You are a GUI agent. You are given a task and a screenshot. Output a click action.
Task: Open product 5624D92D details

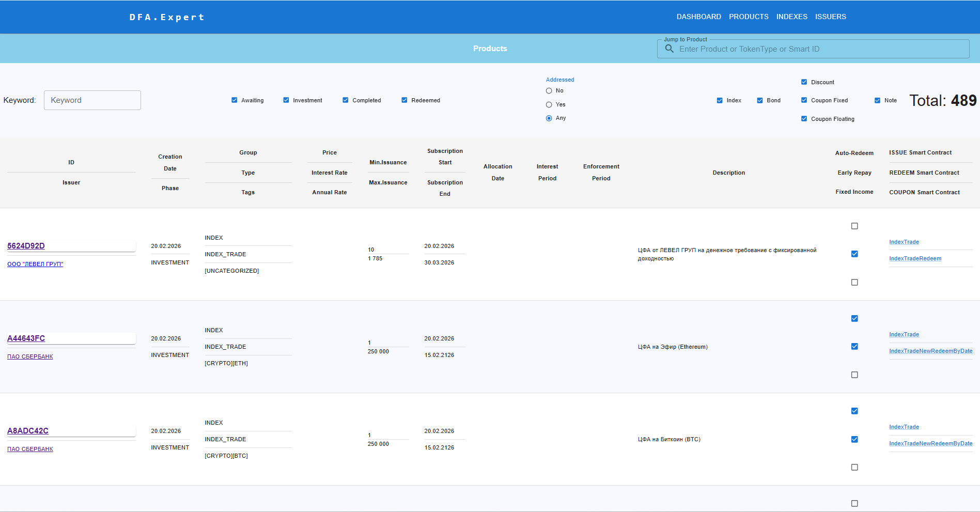coord(26,246)
